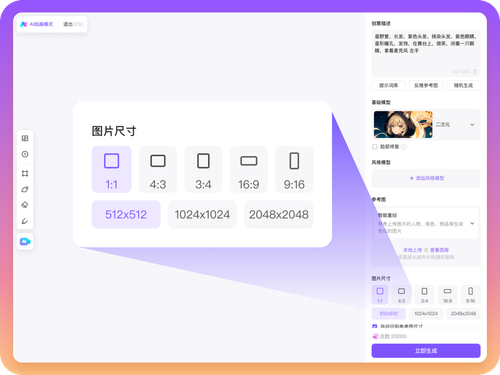This screenshot has width=500, height=375.
Task: Click the purple 立即生成 generate button
Action: tap(426, 351)
